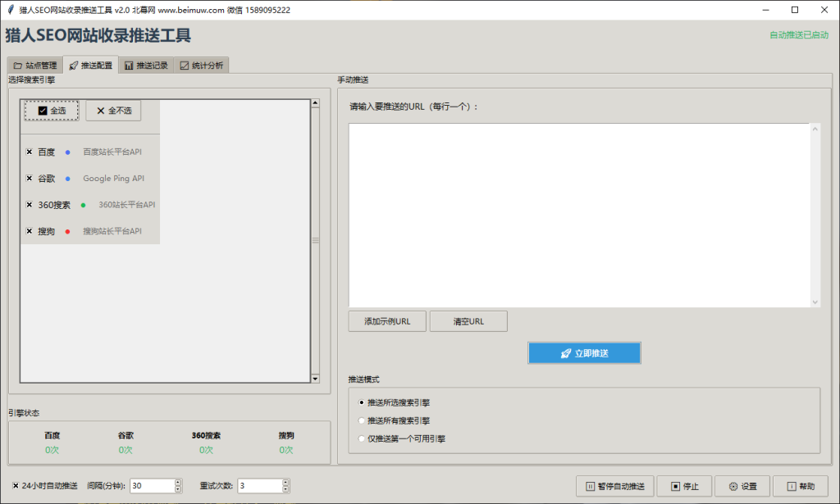Click the 添加示例URL button

pos(386,320)
